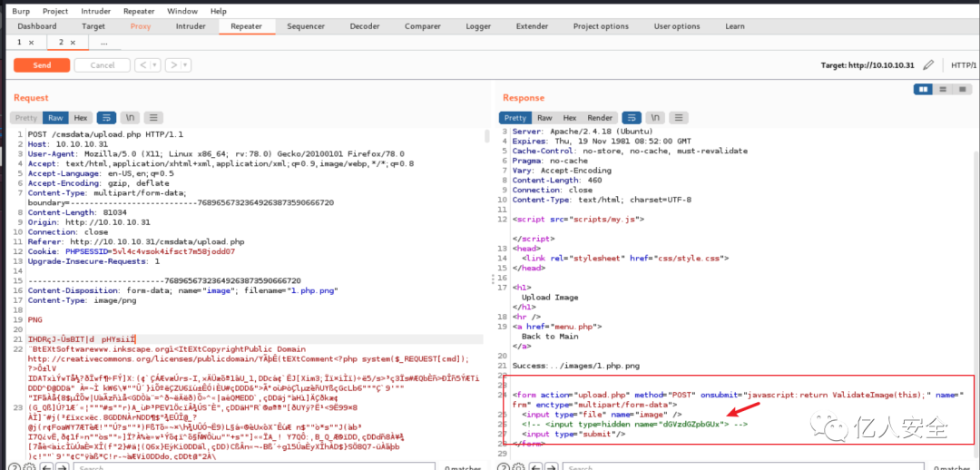The height and width of the screenshot is (470, 980).
Task: Toggle word wrap in Request pane
Action: point(106,118)
